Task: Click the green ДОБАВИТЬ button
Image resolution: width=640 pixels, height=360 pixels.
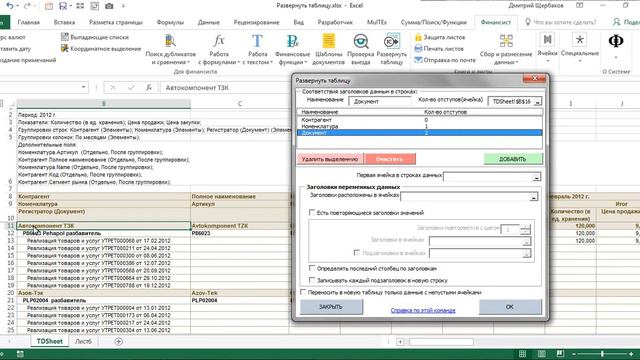Action: tap(513, 159)
